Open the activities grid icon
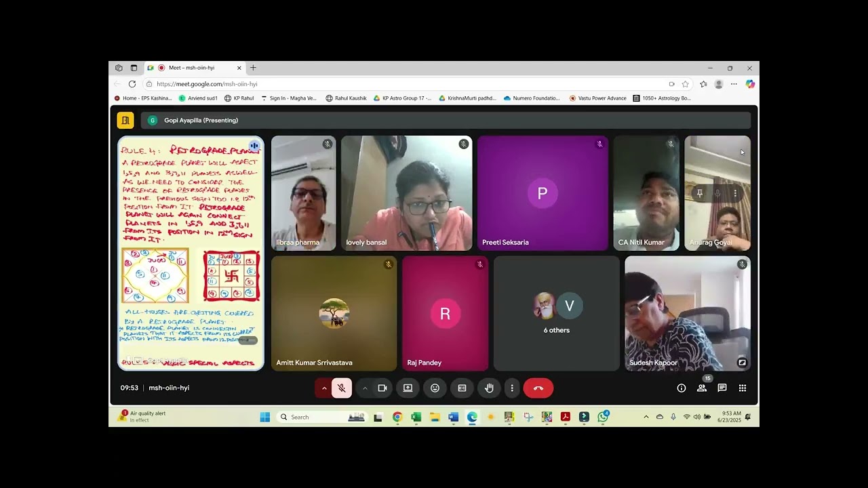This screenshot has width=868, height=488. coord(743,388)
